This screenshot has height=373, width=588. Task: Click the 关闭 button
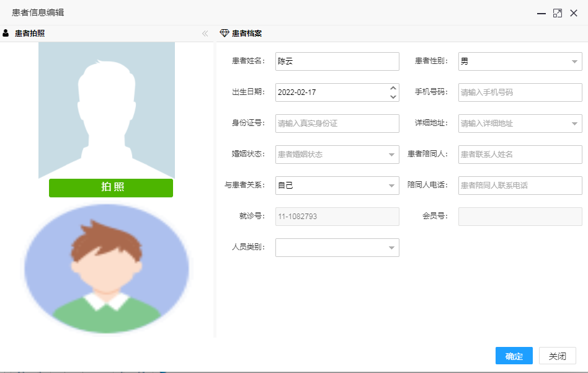(x=557, y=356)
